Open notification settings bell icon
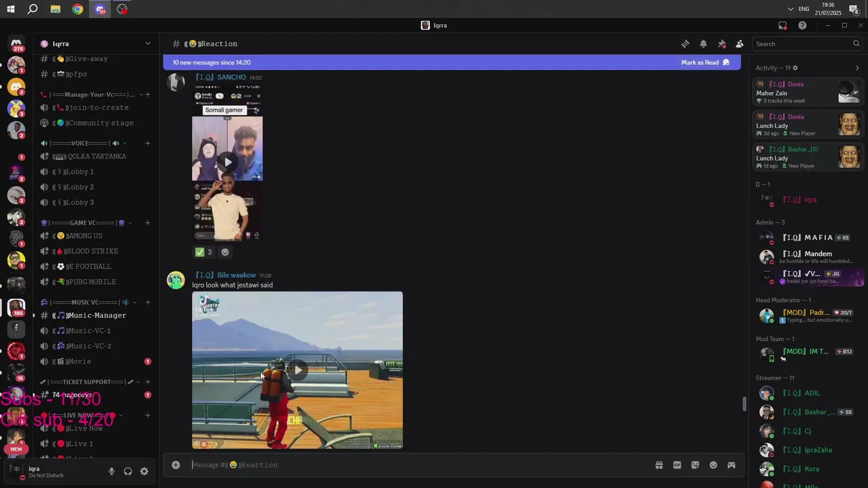This screenshot has width=868, height=488. (703, 44)
